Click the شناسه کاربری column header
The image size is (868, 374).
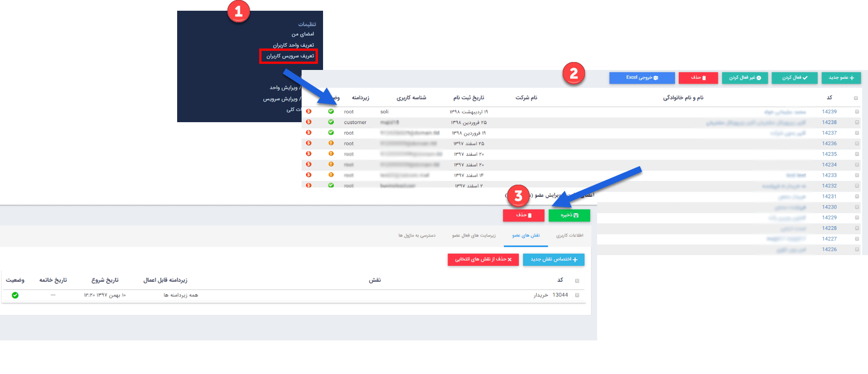click(411, 98)
